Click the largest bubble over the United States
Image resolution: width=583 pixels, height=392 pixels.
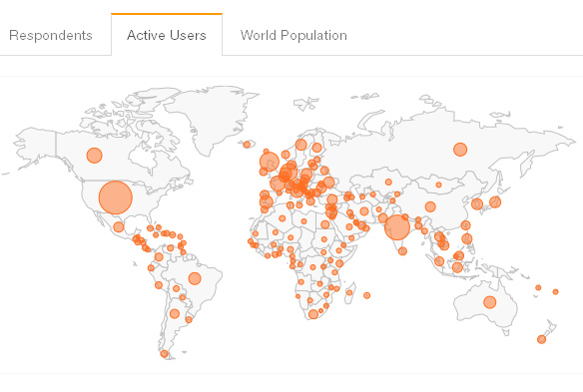pyautogui.click(x=116, y=197)
